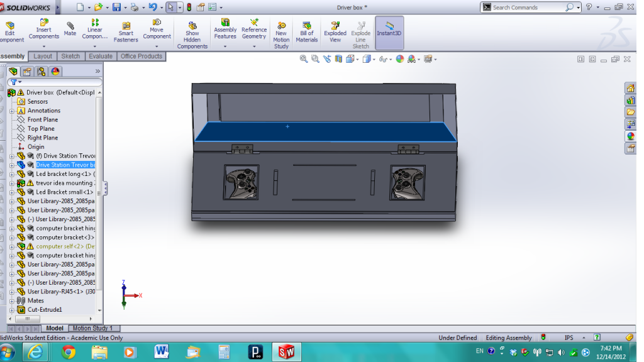Create an Exploded View
644x362 pixels.
click(x=335, y=32)
